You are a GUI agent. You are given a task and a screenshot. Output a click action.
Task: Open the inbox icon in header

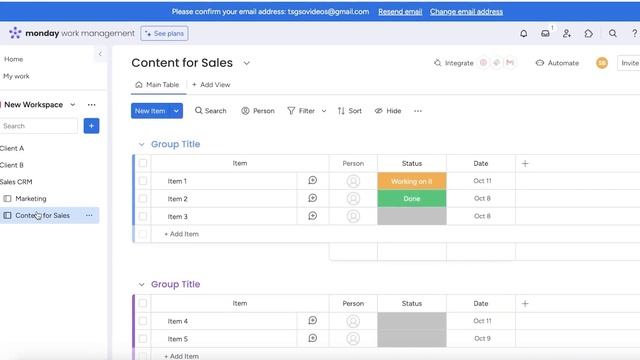[x=545, y=33]
